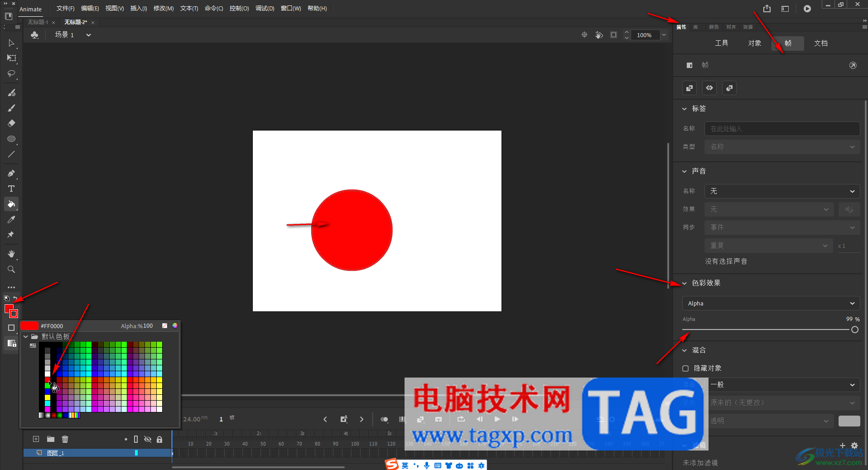Click center stage icon
Screen dimensions: 868x470
[x=584, y=35]
